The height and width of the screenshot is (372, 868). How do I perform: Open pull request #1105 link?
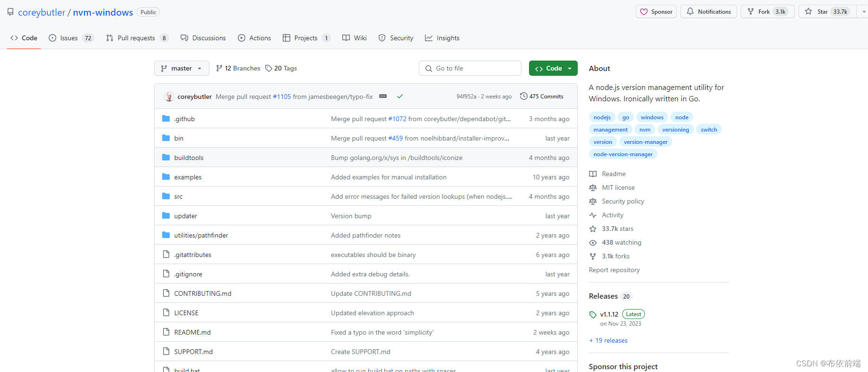click(282, 97)
